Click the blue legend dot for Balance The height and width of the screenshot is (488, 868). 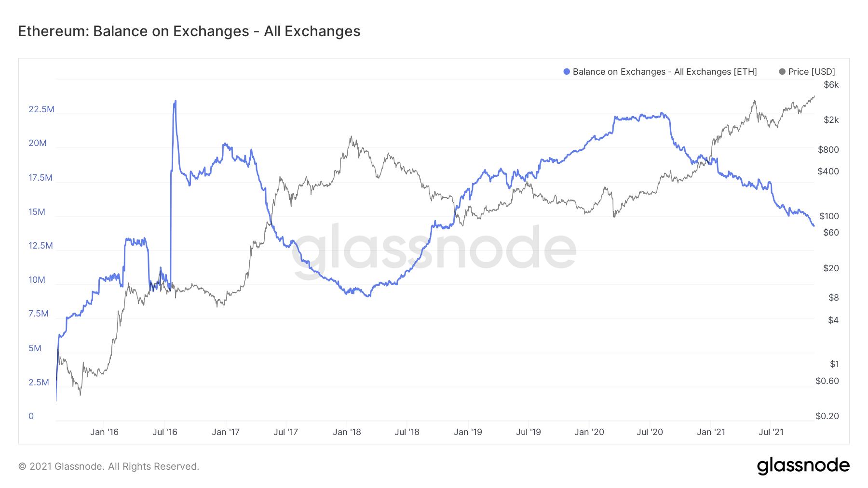tap(567, 72)
